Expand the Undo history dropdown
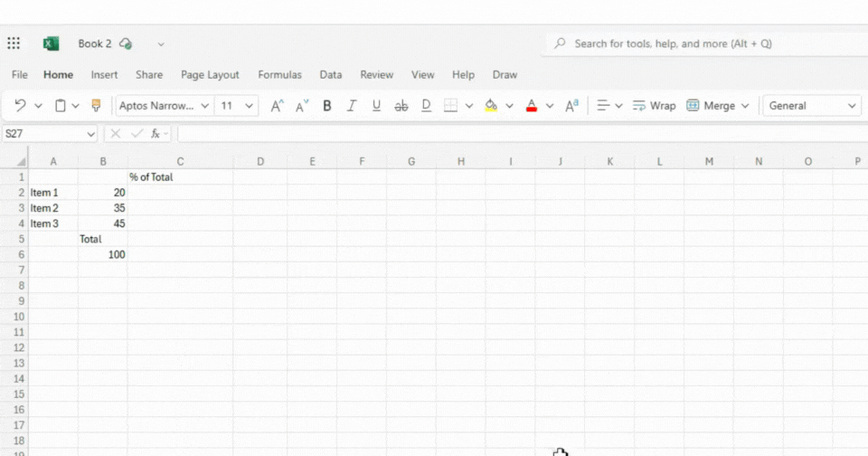The width and height of the screenshot is (868, 456). pos(38,105)
